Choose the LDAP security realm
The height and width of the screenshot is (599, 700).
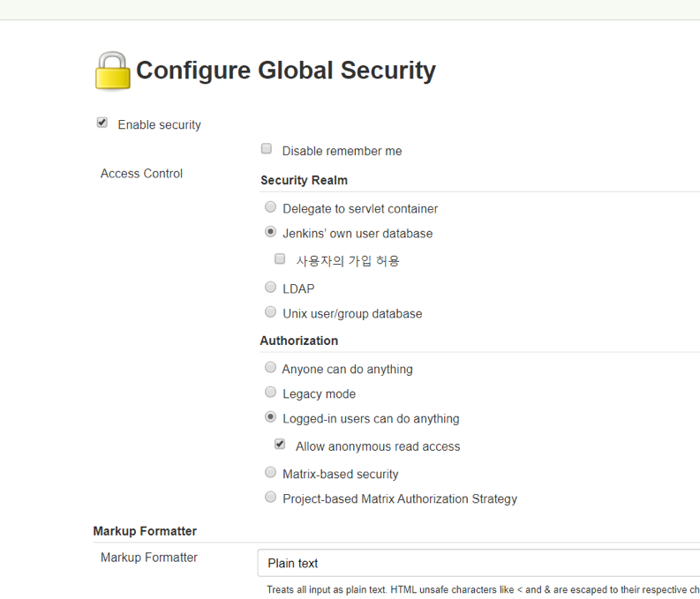click(x=270, y=287)
